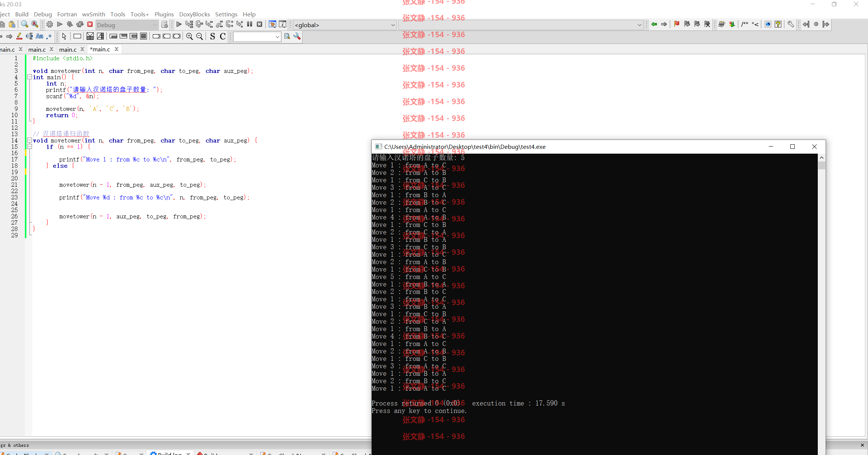Click the green Jump back arrow
Viewport: 868px width, 455px height.
[654, 25]
